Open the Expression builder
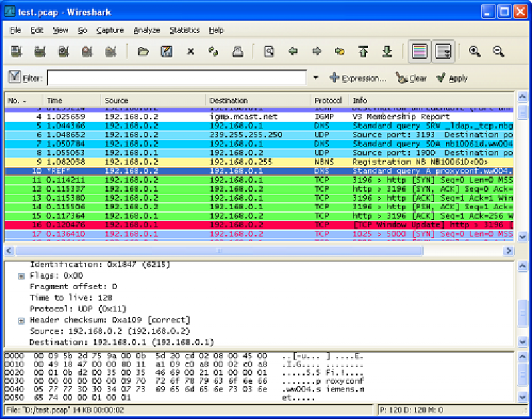Viewport: 532px width, 419px height. [358, 78]
